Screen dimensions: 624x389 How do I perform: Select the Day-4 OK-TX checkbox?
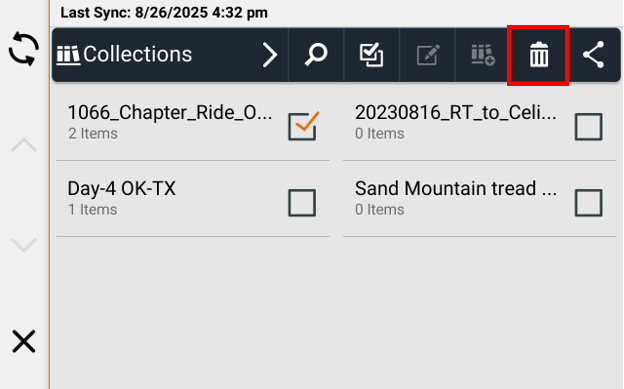click(x=302, y=203)
